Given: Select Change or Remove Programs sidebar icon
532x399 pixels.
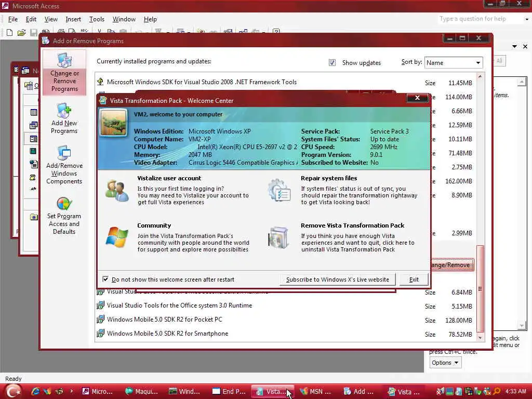Looking at the screenshot, I should pos(64,73).
